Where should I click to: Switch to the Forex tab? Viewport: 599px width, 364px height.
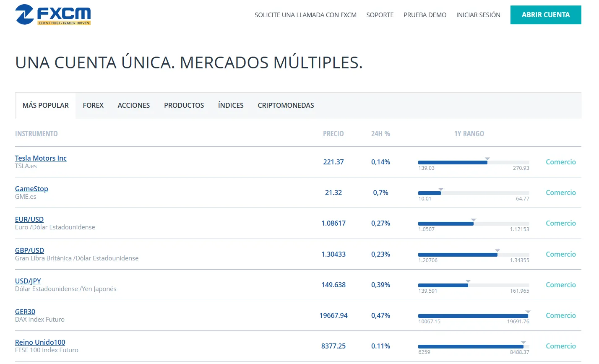tap(93, 105)
